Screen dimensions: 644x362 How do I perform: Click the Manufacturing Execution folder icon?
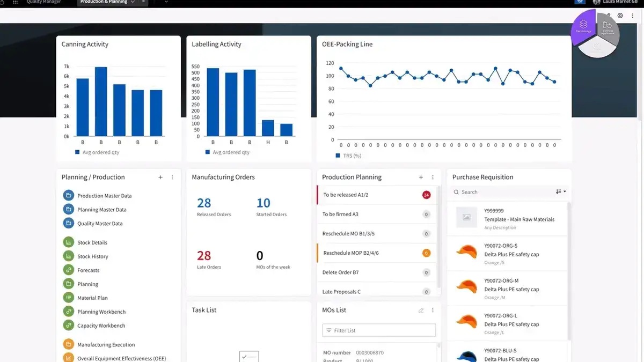tap(68, 344)
